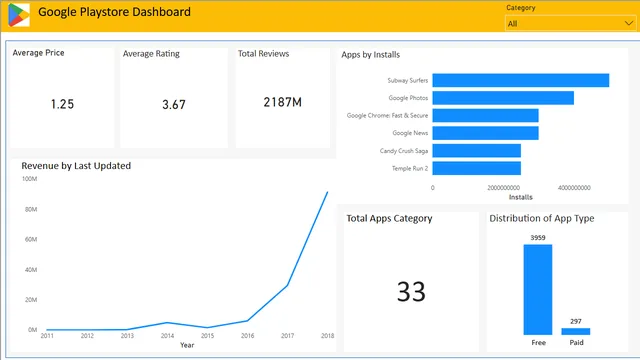Click the 2011 label on Year axis
This screenshot has width=640, height=360.
tap(47, 336)
